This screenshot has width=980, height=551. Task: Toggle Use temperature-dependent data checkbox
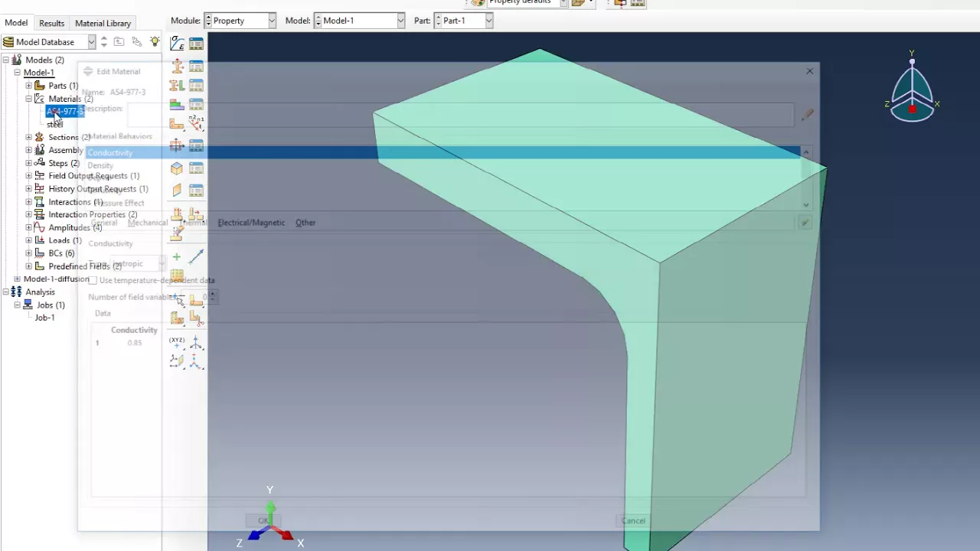click(93, 280)
